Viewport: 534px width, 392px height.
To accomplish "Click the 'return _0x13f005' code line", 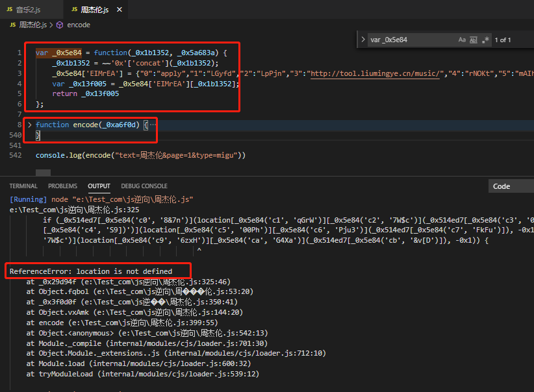I will [x=86, y=93].
